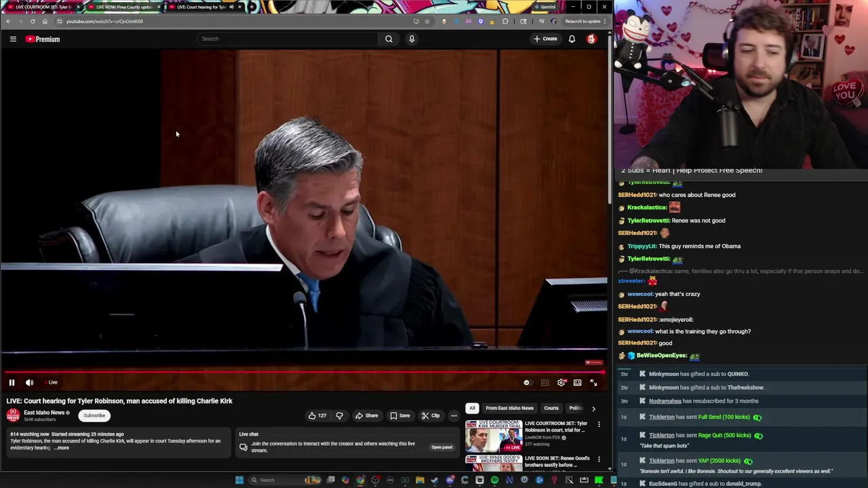Viewport: 868px width, 488px height.
Task: Open the LIVE SOON 3ET Renee Good's brothers thumbnail
Action: (x=493, y=463)
